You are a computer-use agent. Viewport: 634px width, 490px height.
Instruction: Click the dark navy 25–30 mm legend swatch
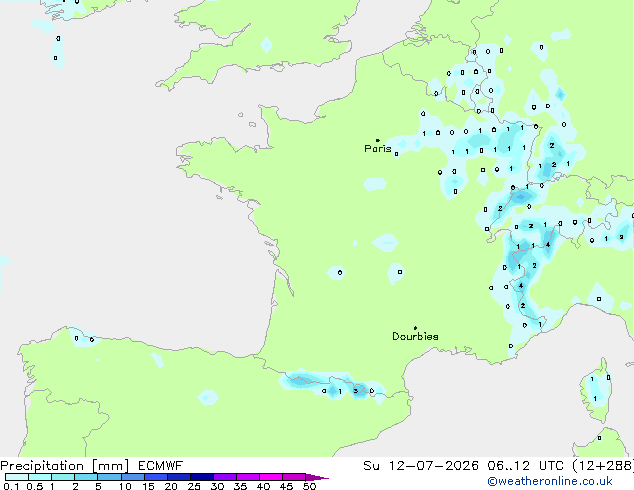pyautogui.click(x=202, y=477)
